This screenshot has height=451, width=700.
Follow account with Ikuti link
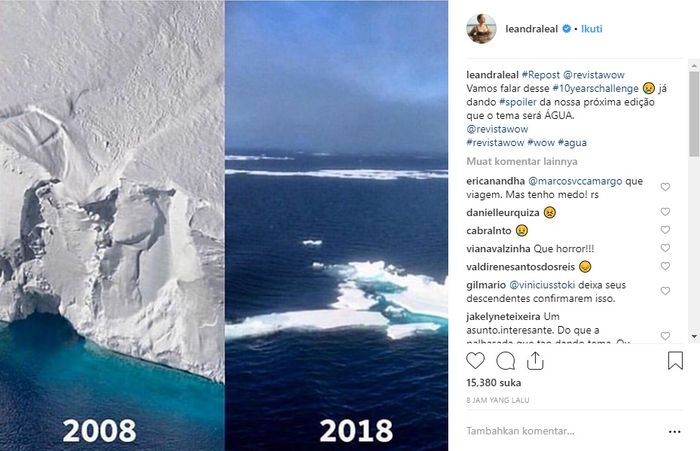point(592,29)
